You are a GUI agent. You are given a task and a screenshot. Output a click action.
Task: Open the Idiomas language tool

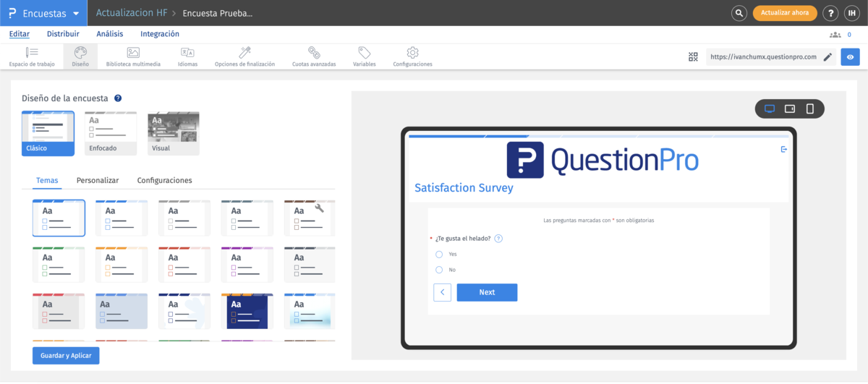tap(187, 56)
